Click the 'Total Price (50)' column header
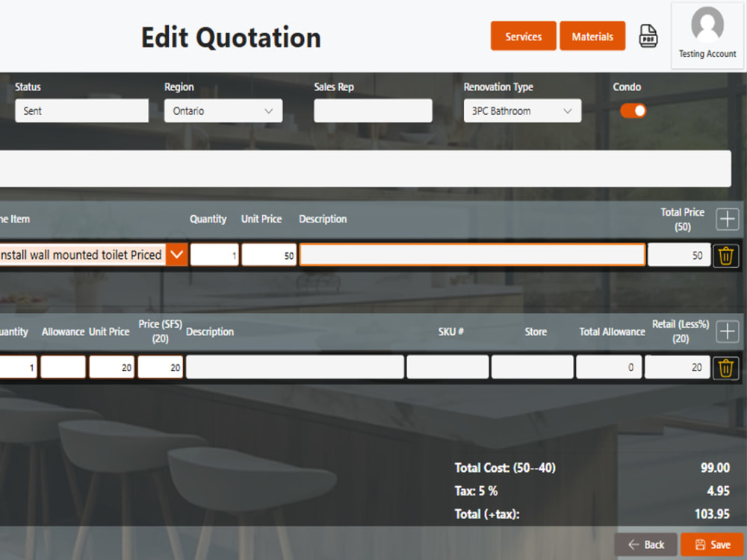The image size is (747, 560). 682,219
